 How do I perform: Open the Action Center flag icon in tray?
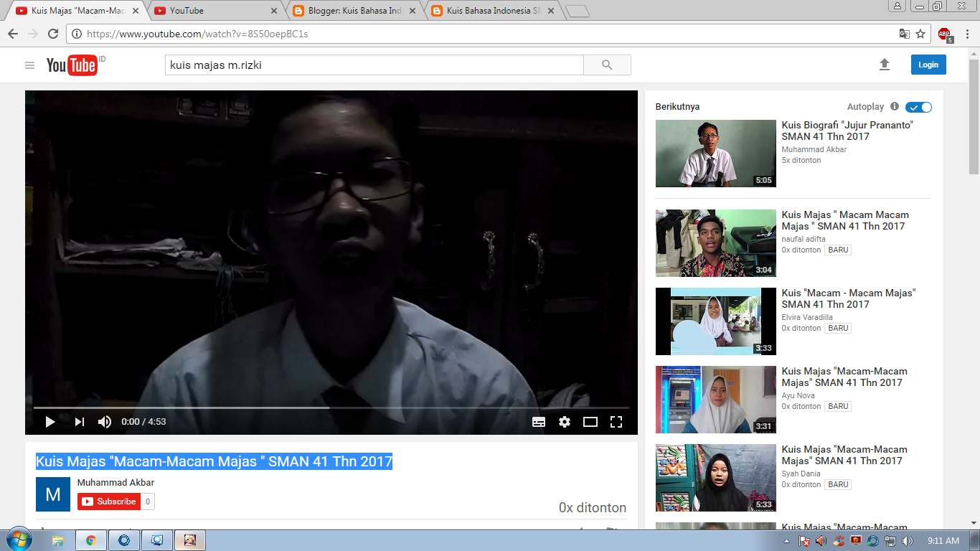click(x=804, y=541)
